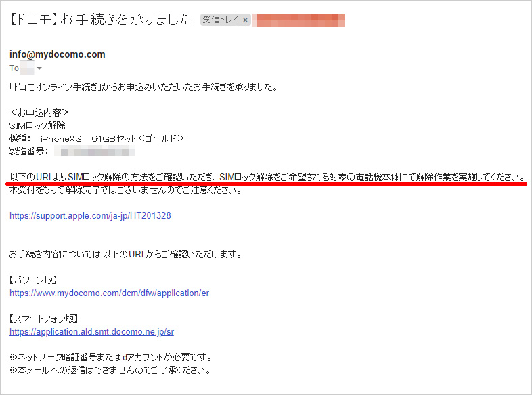Image resolution: width=532 pixels, height=395 pixels.
Task: Click the ※ネットワーク暗証番号またはdアカウント note
Action: pyautogui.click(x=111, y=357)
